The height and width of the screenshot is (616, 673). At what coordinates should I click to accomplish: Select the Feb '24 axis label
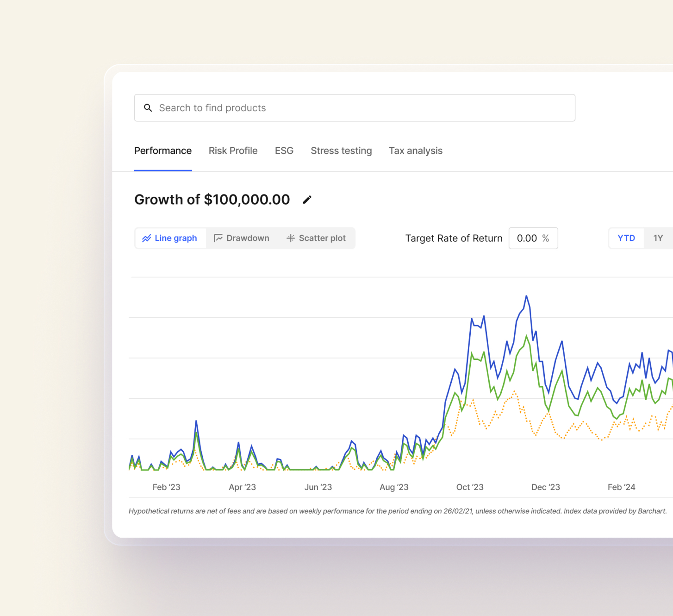coord(621,487)
